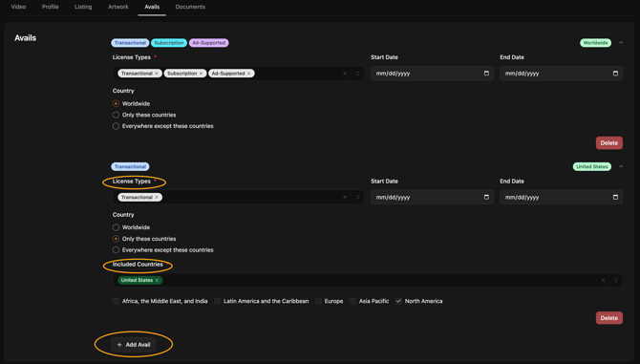This screenshot has height=364, width=640.
Task: Switch to the Profile tab
Action: [51, 7]
